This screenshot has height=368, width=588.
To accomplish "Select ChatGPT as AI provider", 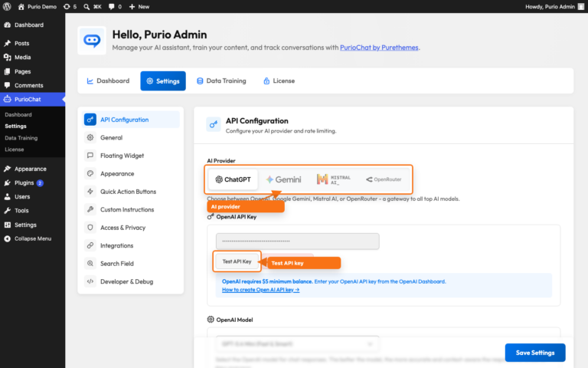I will click(233, 179).
